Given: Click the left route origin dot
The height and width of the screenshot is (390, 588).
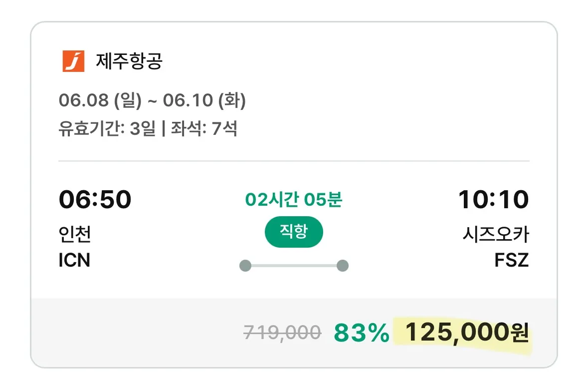Looking at the screenshot, I should point(245,266).
